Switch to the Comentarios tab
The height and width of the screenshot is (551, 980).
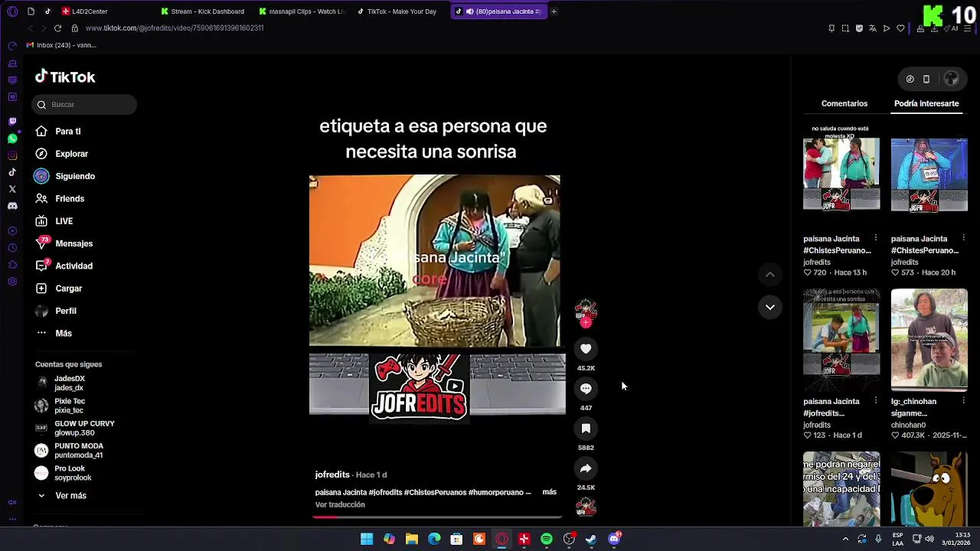point(844,103)
